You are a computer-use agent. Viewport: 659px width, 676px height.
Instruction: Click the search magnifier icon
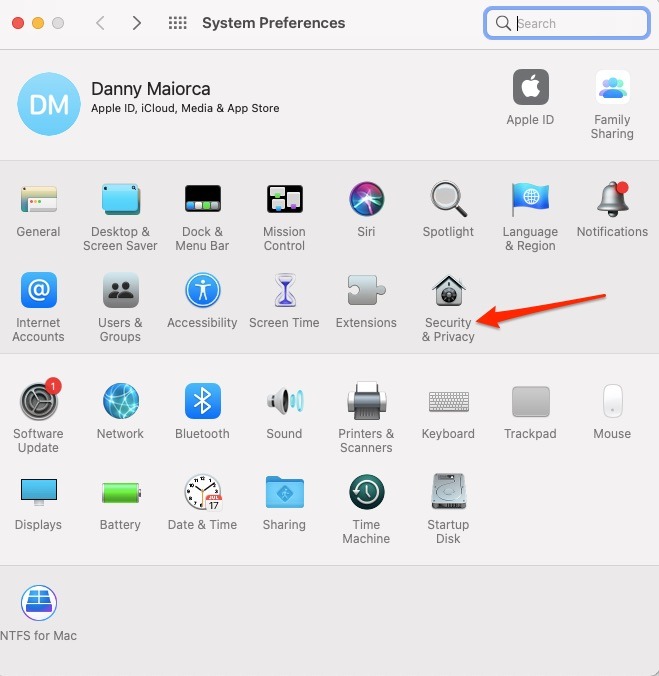coord(503,23)
